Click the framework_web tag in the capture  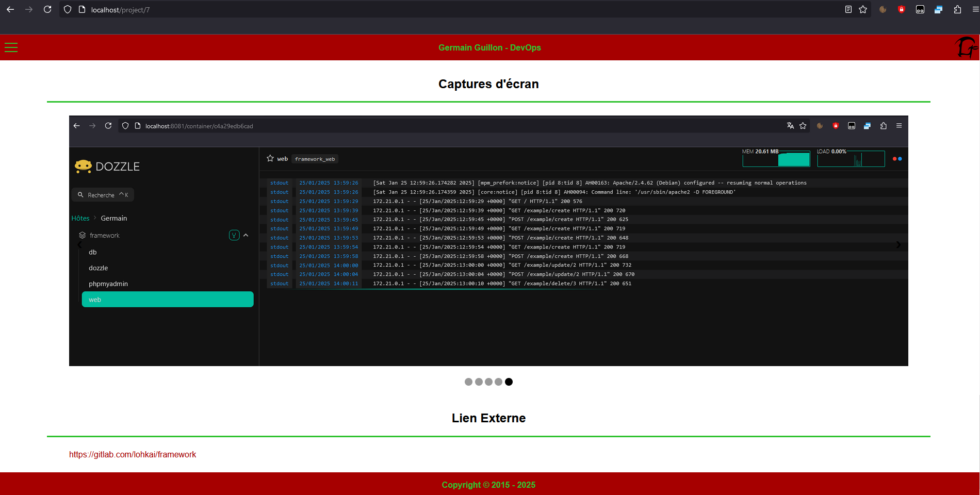click(x=315, y=159)
